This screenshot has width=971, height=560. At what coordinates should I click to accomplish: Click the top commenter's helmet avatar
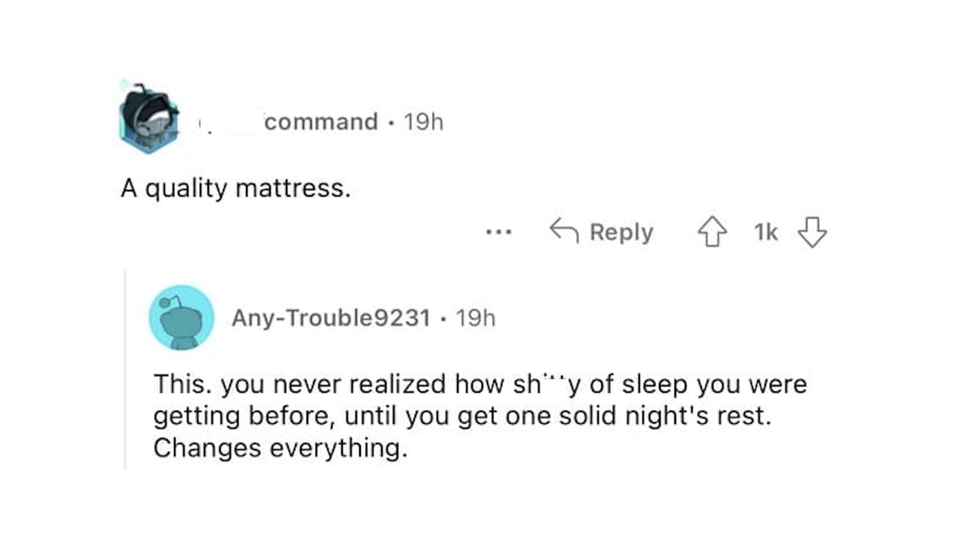(x=149, y=118)
